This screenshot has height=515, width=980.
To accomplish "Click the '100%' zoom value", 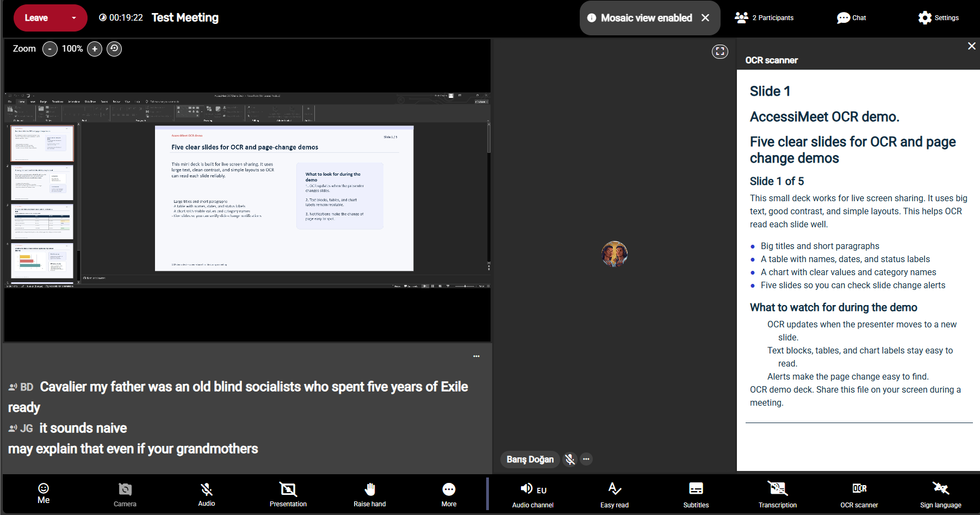I will point(72,48).
